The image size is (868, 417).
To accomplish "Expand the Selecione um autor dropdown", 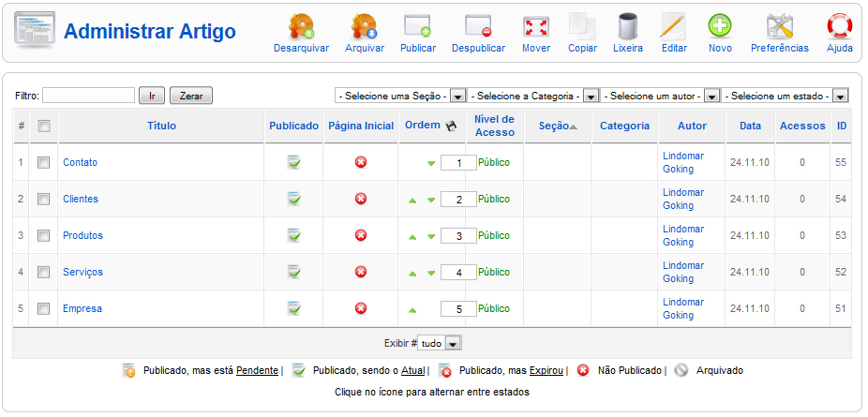I will [661, 97].
